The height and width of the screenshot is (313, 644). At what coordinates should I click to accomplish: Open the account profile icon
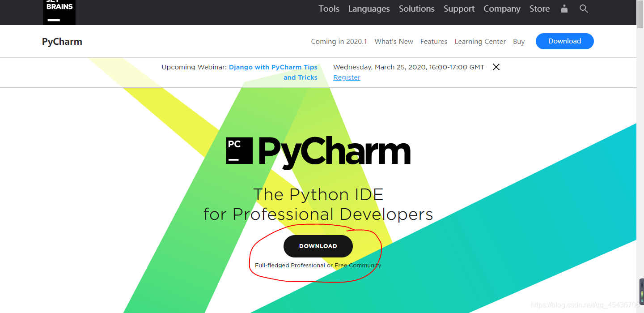tap(564, 9)
